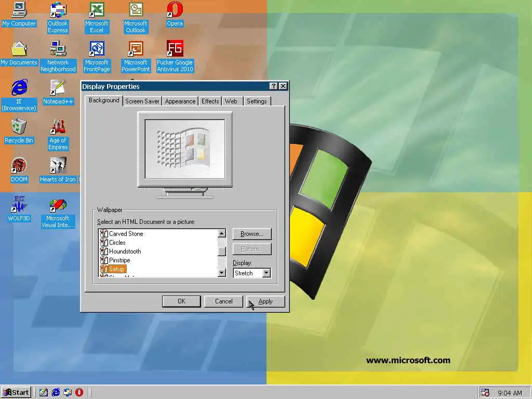Open the Settings tab
The width and height of the screenshot is (532, 399).
click(x=257, y=101)
